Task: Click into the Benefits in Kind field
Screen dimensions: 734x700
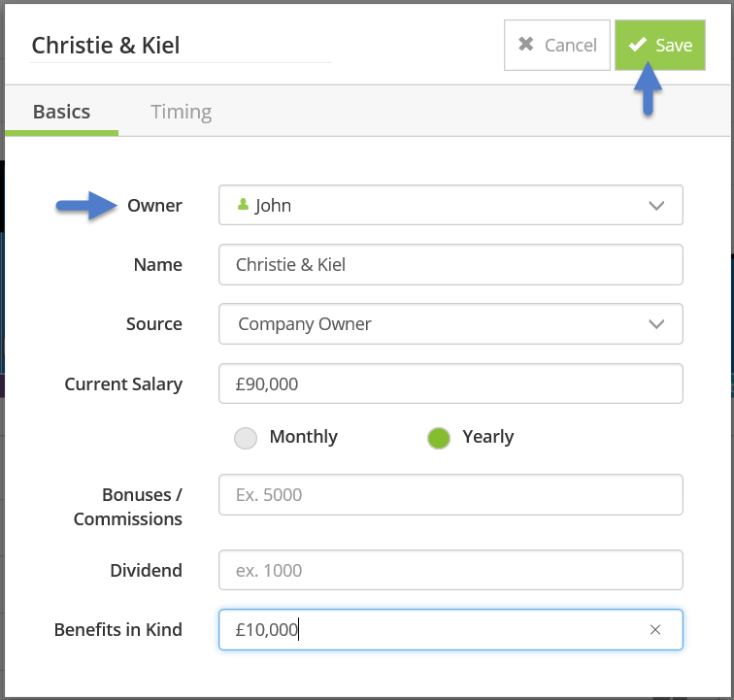Action: click(427, 630)
